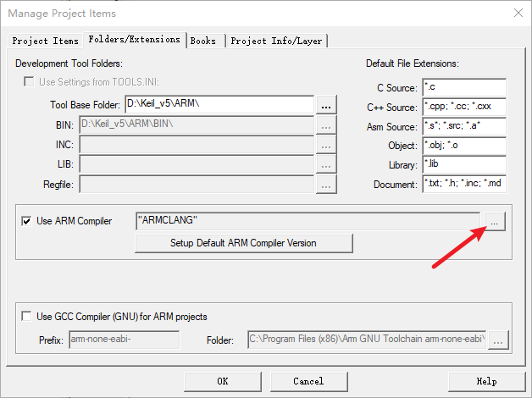Browse for the Tool Base Folder
Viewport: 532px width, 398px height.
click(326, 105)
